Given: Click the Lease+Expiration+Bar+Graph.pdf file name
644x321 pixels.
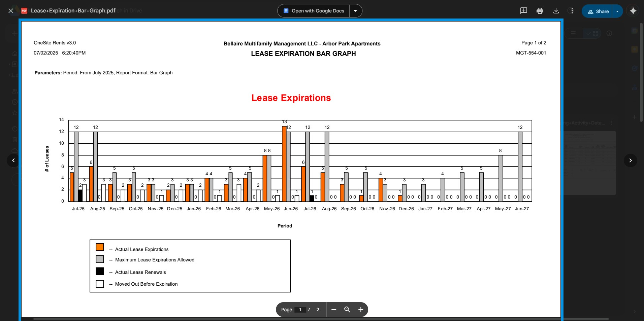Looking at the screenshot, I should 73,10.
